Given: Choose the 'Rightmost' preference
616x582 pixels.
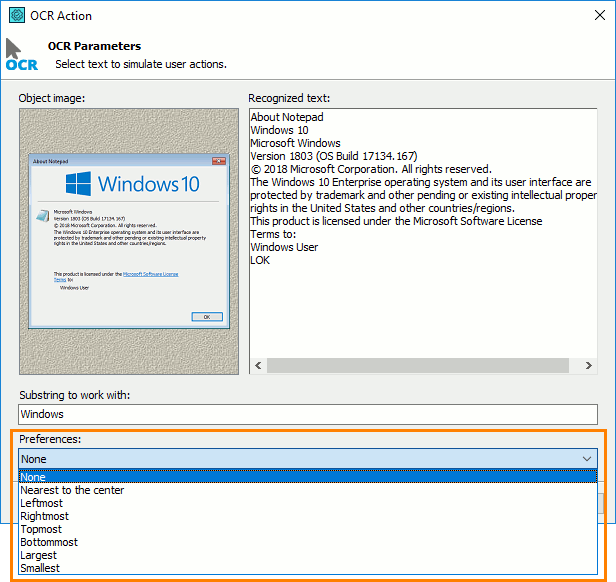Looking at the screenshot, I should pos(308,516).
